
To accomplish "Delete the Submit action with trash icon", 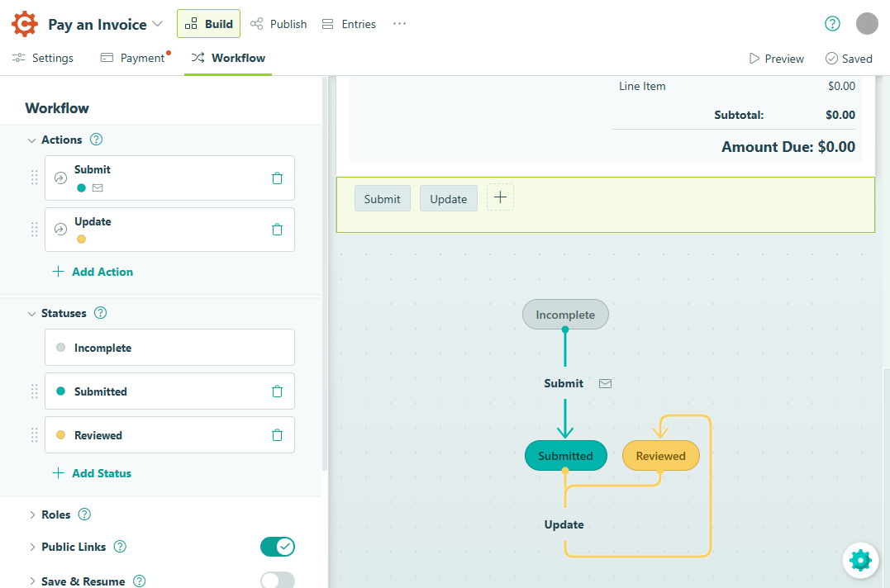I will pos(277,178).
